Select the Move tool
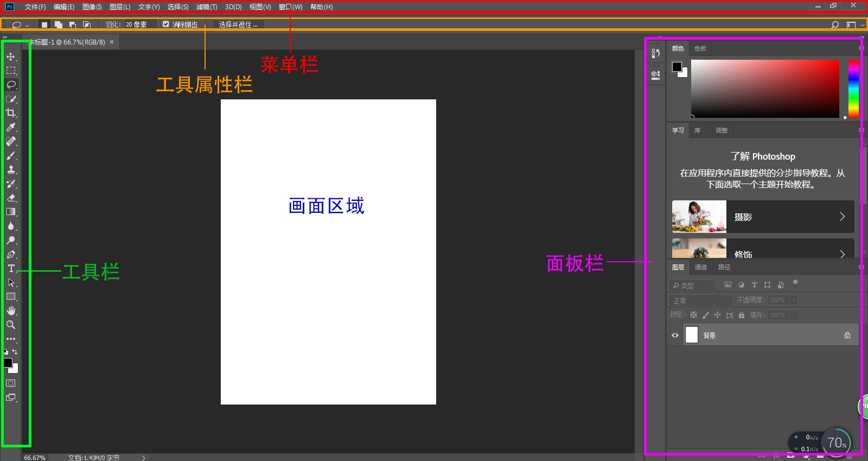Image resolution: width=868 pixels, height=461 pixels. coord(11,56)
